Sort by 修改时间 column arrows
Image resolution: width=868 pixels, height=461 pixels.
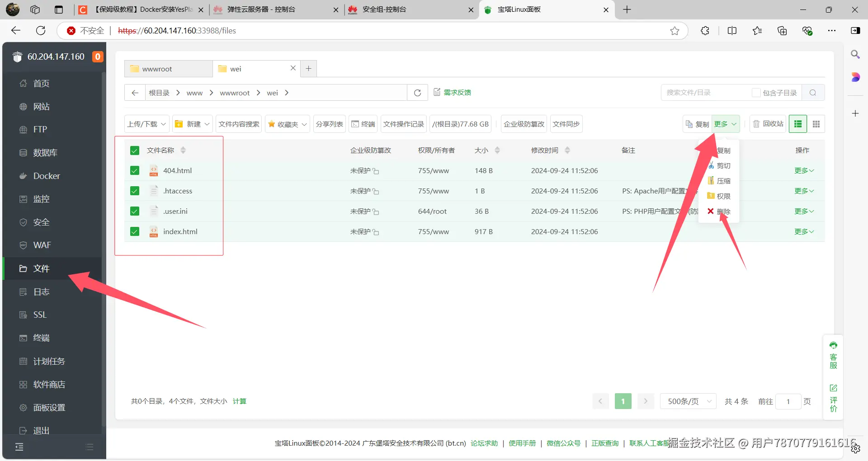pyautogui.click(x=567, y=151)
